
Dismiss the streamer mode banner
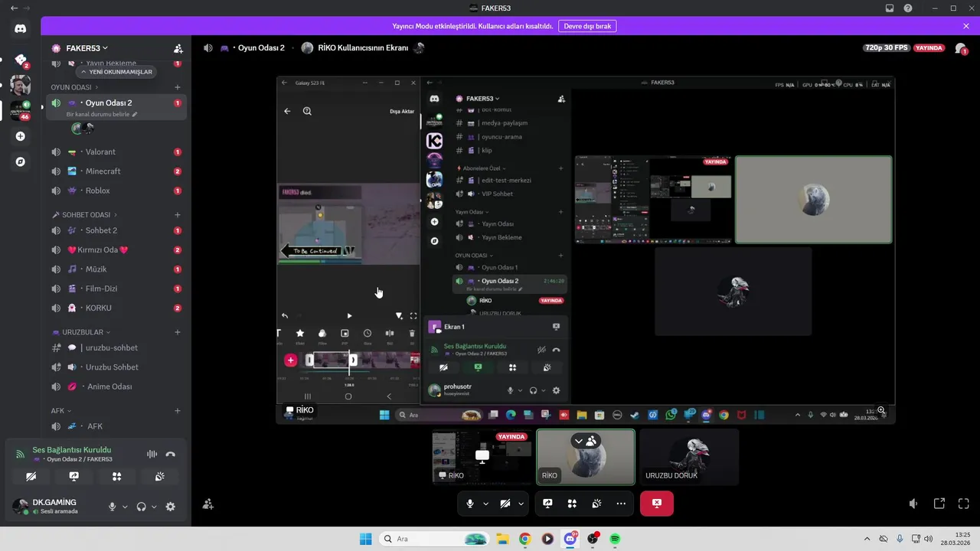966,26
